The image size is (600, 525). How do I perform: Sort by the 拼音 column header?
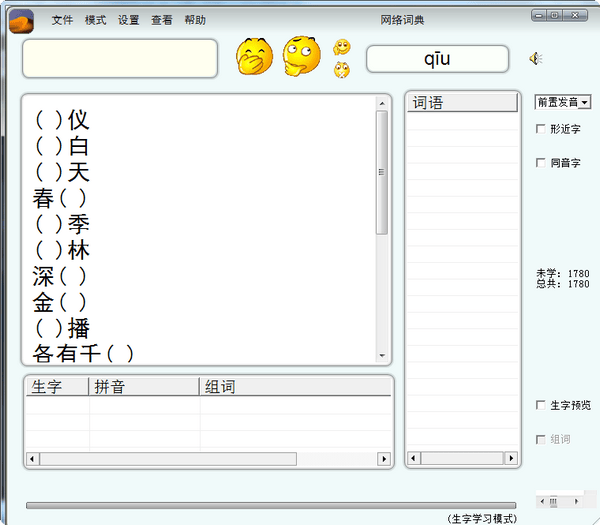144,387
